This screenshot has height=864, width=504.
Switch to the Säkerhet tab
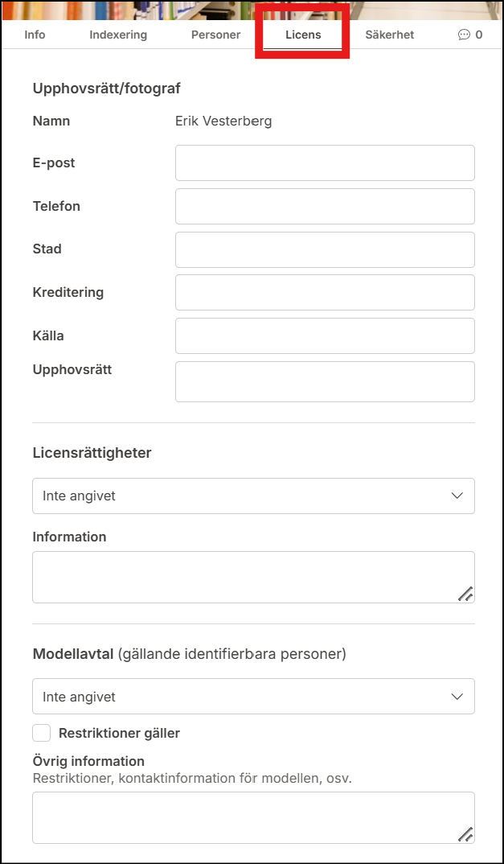click(x=390, y=35)
